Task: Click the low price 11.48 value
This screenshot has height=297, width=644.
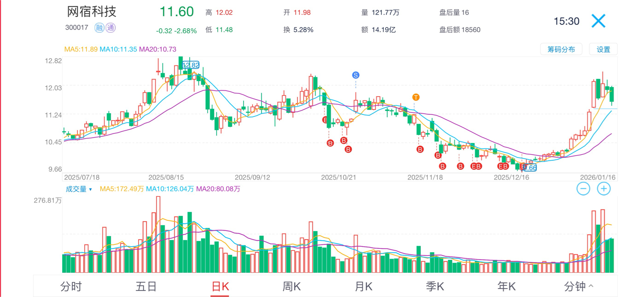Action: (224, 30)
